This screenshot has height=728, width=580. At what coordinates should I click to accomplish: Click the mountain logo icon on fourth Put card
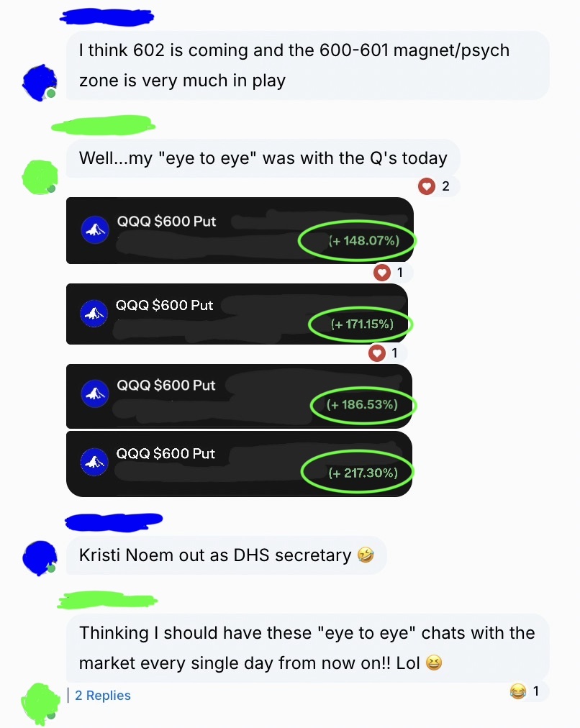[94, 462]
